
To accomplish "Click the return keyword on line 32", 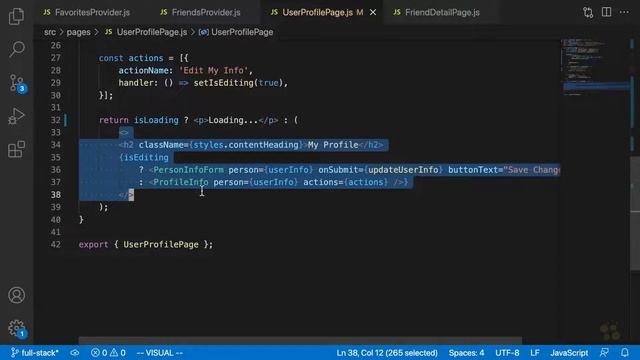I will pyautogui.click(x=113, y=120).
